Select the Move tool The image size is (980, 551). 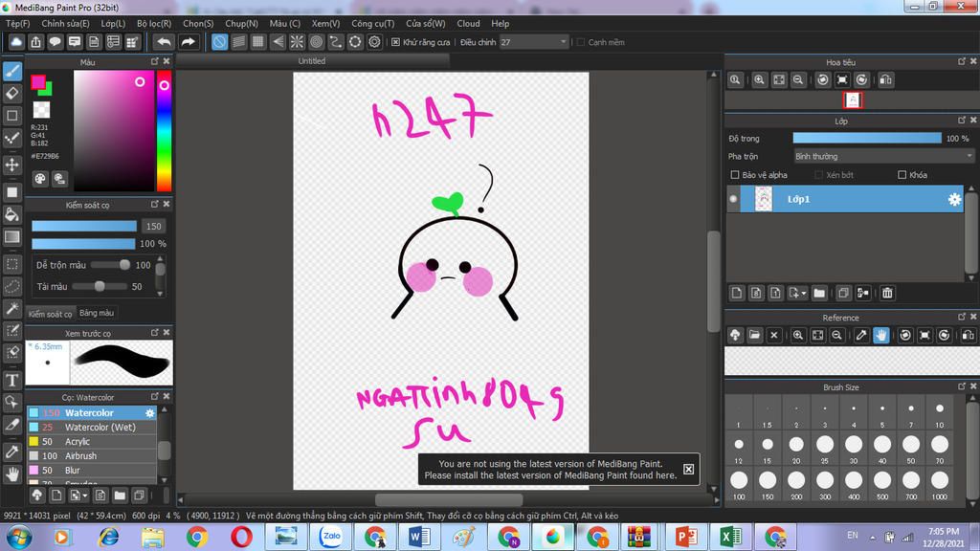tap(11, 165)
